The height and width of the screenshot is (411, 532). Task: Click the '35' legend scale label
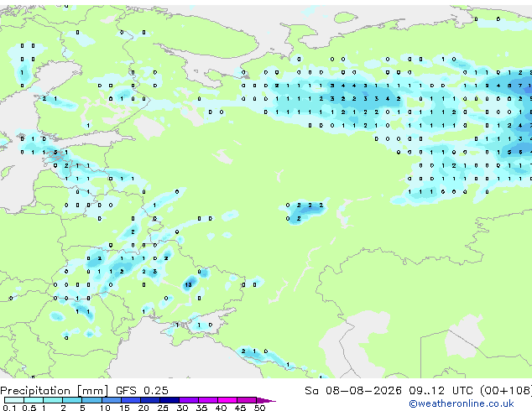coord(201,408)
